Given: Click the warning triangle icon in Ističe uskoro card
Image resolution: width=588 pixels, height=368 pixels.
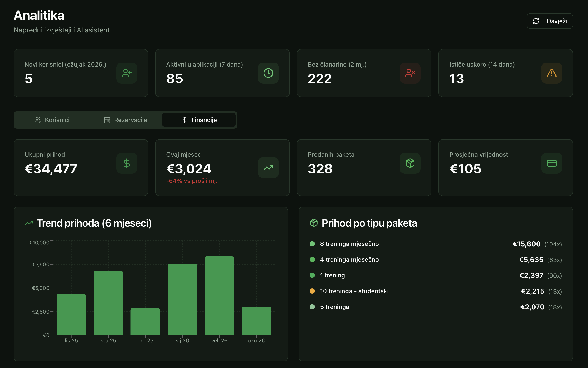Looking at the screenshot, I should click(x=551, y=73).
